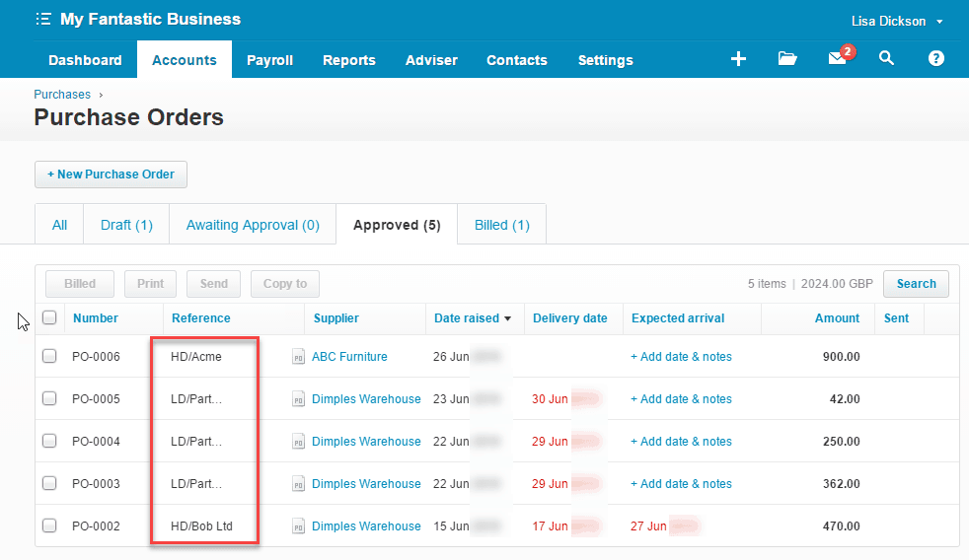Viewport: 969px width, 560px height.
Task: Click the Billed action button
Action: tap(80, 283)
